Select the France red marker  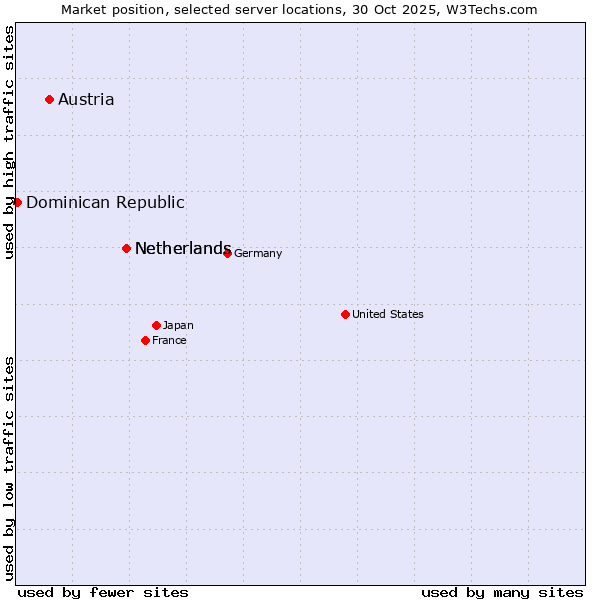pyautogui.click(x=146, y=340)
